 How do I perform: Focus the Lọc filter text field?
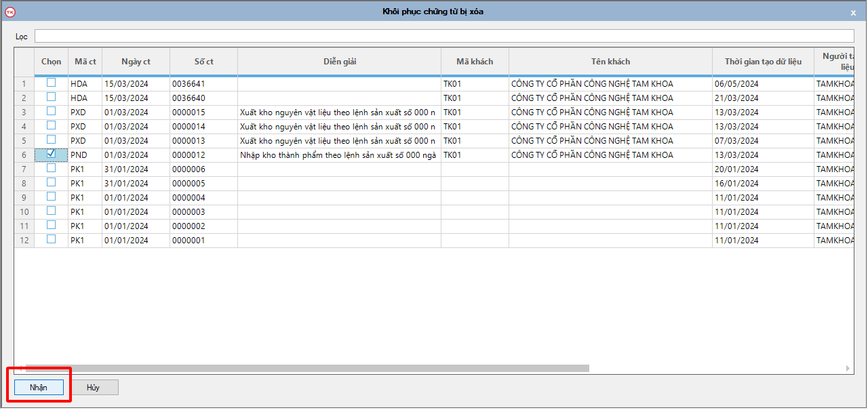pos(444,36)
